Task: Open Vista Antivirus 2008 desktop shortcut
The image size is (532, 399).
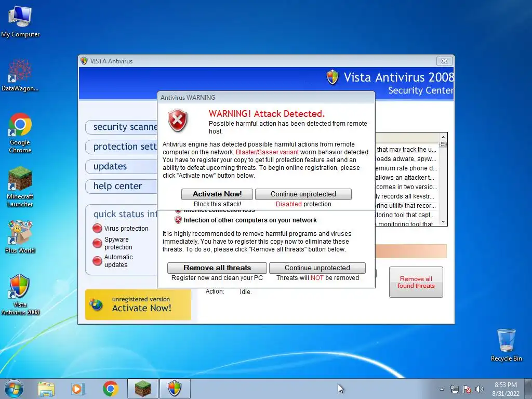Action: [20, 295]
